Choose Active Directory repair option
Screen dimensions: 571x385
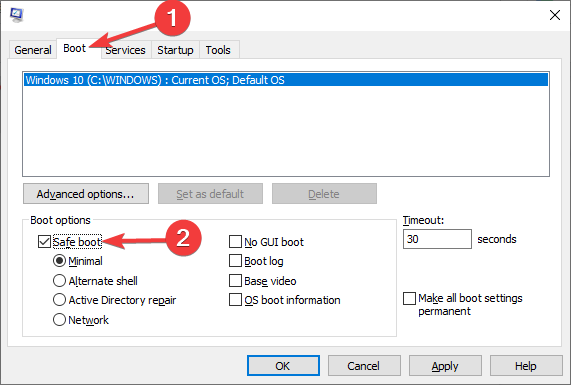click(59, 300)
